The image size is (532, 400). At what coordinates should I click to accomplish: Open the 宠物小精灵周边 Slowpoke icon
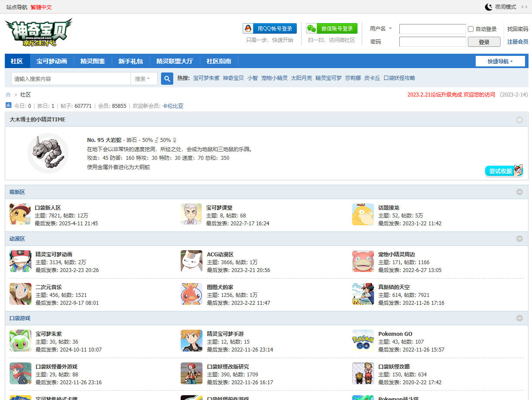(363, 261)
